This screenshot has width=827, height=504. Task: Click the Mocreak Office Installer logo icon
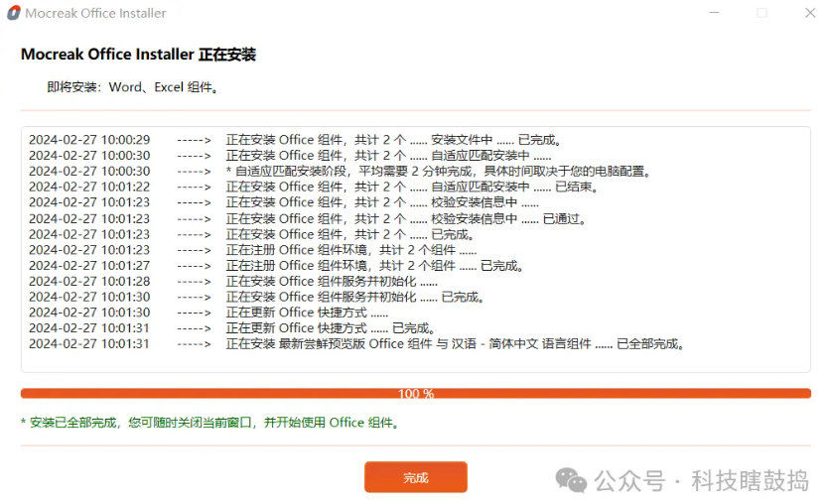coord(14,13)
